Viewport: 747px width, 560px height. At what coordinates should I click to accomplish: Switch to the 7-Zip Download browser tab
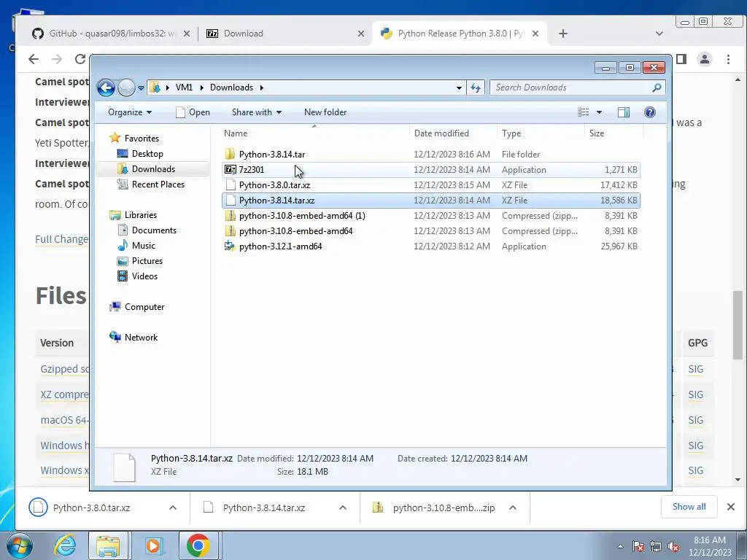(285, 34)
